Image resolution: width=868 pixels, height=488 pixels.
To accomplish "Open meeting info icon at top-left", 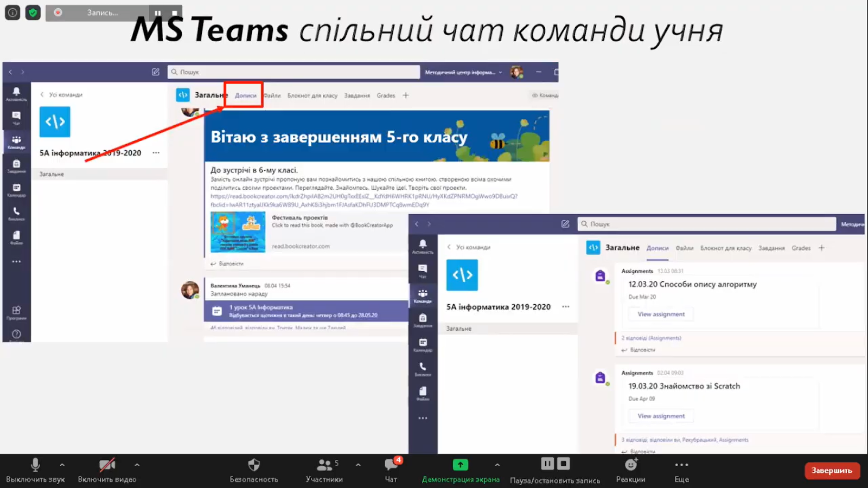I will click(x=12, y=12).
